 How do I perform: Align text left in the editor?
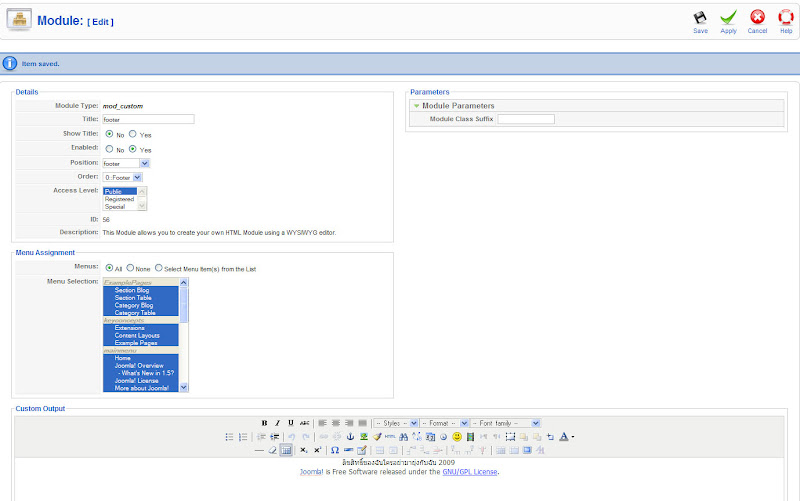pyautogui.click(x=322, y=423)
